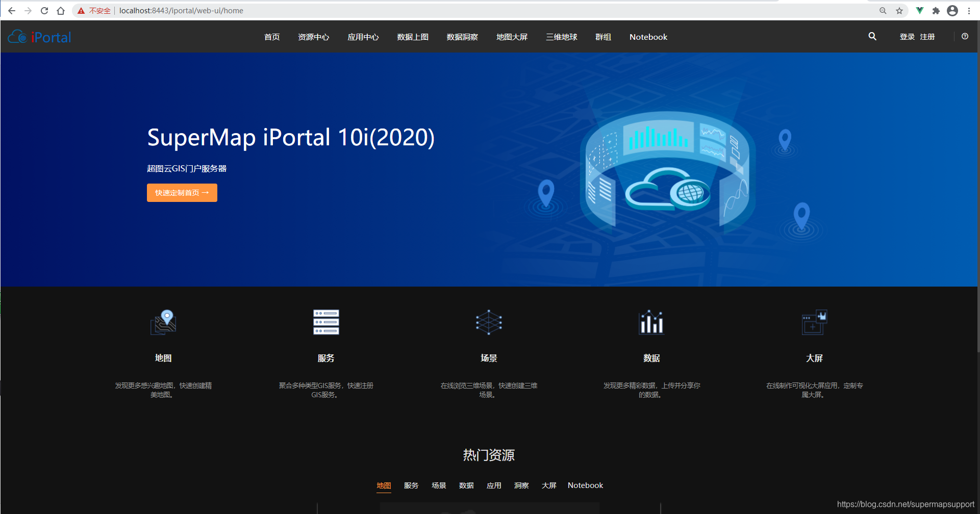980x514 pixels.
Task: Click the 热门资源 section heading
Action: [489, 455]
